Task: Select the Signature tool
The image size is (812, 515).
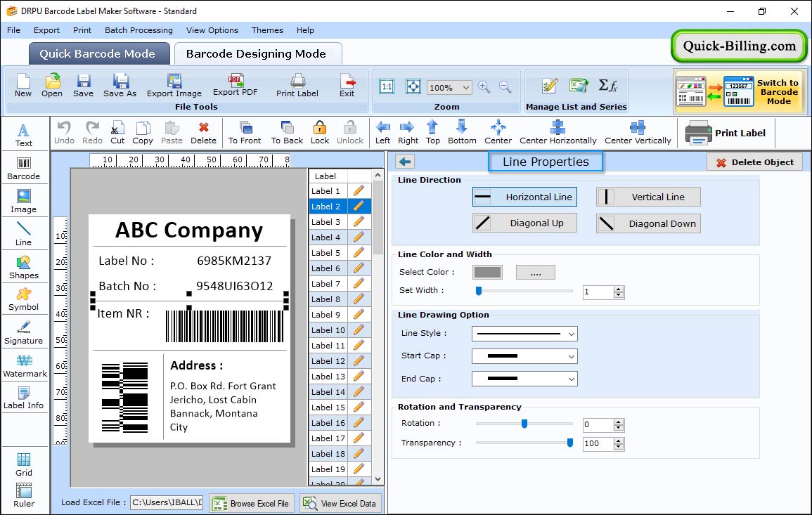Action: (23, 332)
